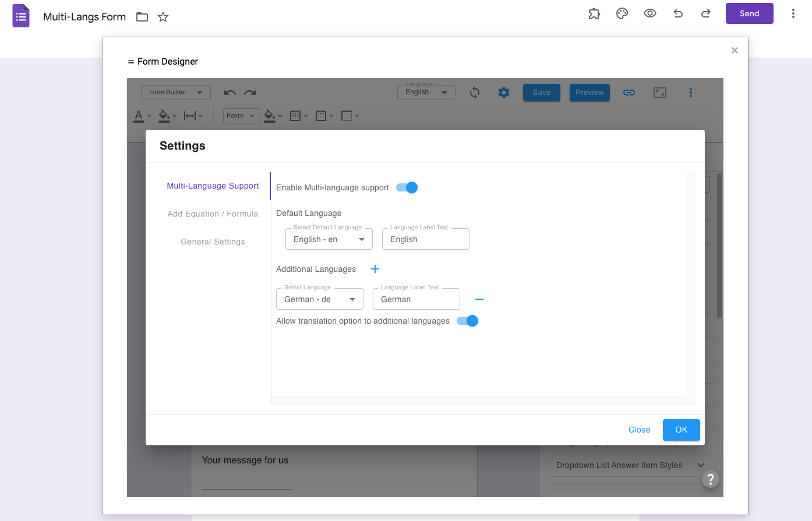Viewport: 812px width, 521px height.
Task: Click the Send button
Action: (x=750, y=13)
